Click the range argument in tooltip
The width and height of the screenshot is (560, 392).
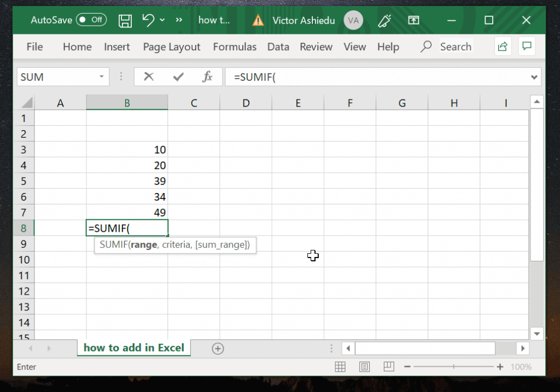point(144,245)
